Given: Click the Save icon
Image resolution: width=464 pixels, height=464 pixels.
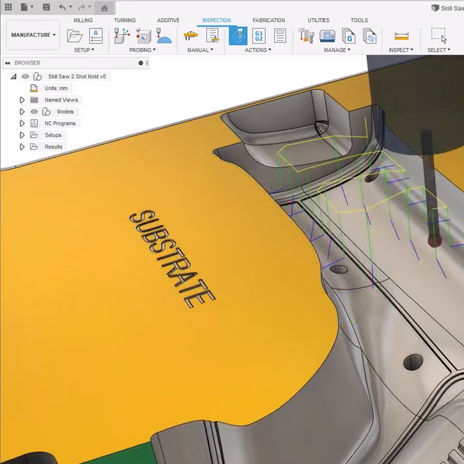Looking at the screenshot, I should pyautogui.click(x=46, y=7).
